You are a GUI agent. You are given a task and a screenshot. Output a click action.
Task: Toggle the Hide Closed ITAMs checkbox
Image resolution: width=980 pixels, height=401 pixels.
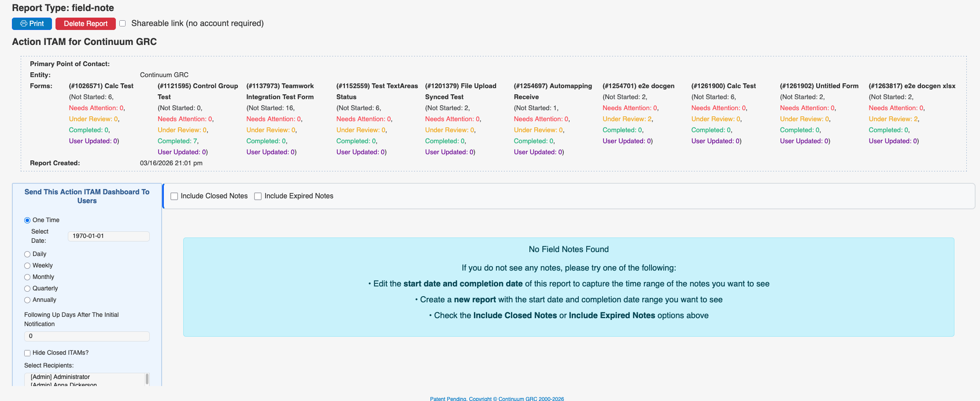(27, 353)
